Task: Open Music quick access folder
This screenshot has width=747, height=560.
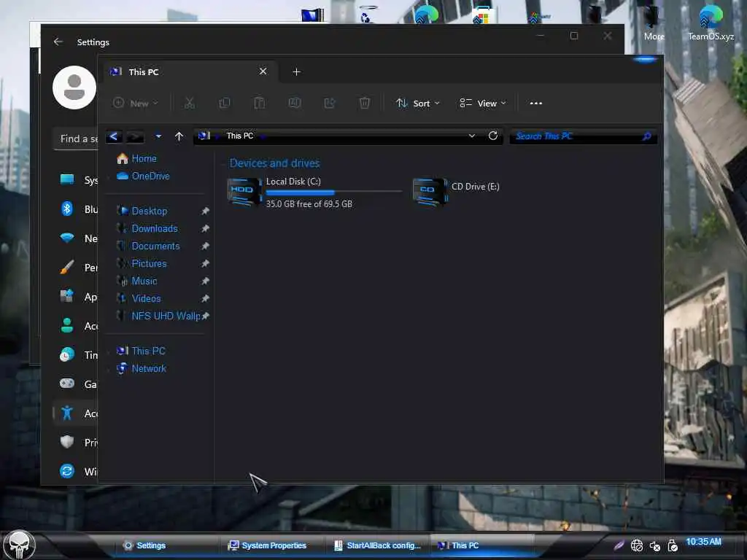Action: pos(144,281)
